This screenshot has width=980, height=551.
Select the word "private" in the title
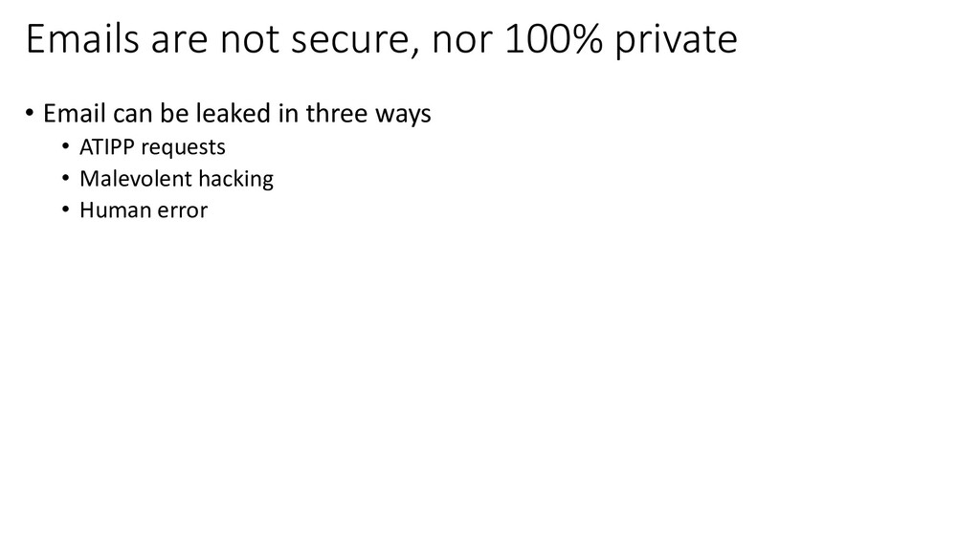(677, 41)
